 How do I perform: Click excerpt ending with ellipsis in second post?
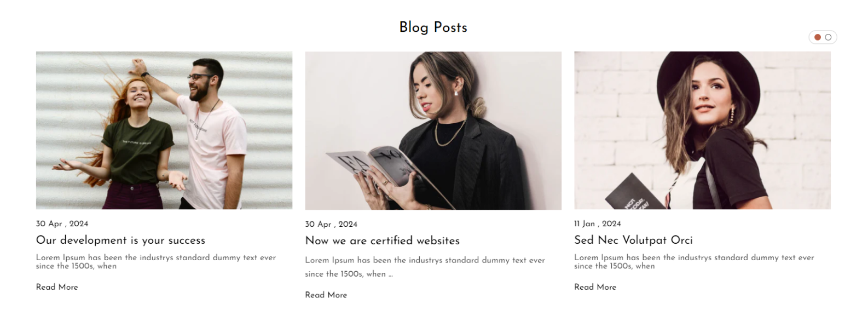(425, 267)
